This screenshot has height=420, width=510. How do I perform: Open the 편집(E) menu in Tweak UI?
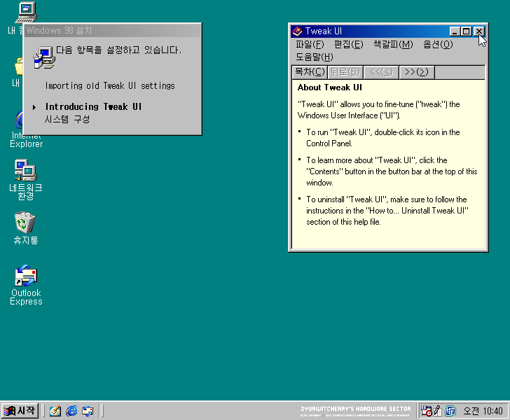pyautogui.click(x=349, y=45)
